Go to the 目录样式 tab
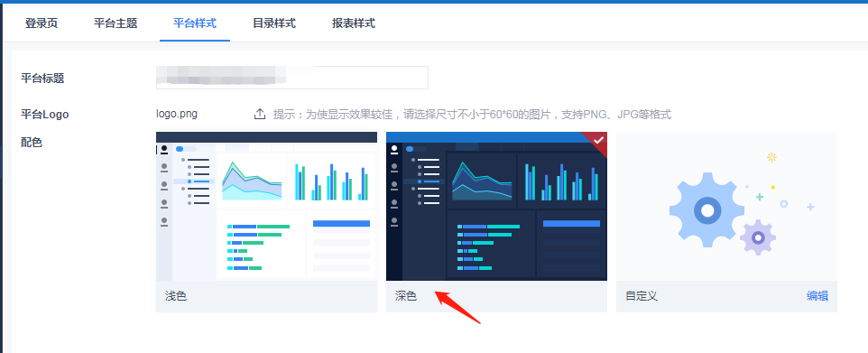The height and width of the screenshot is (353, 868). [x=274, y=23]
